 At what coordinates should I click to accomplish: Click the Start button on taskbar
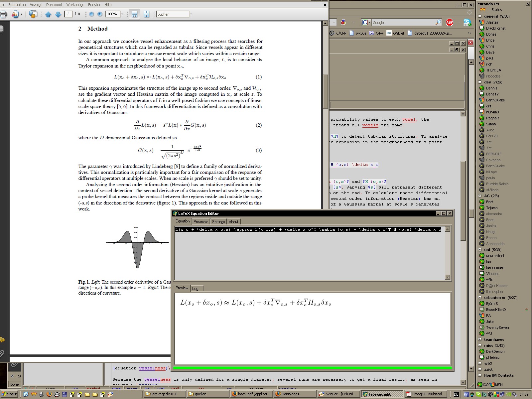tap(9, 394)
